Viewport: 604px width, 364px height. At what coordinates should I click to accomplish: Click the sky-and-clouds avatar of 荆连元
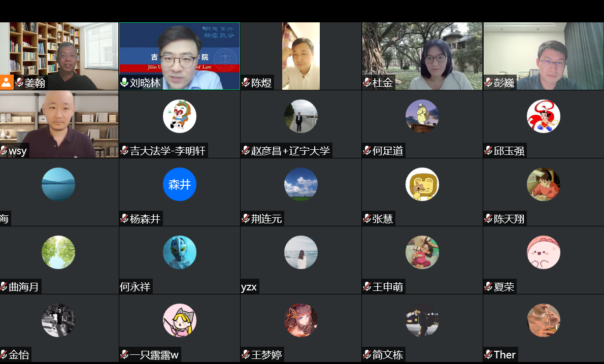[301, 184]
